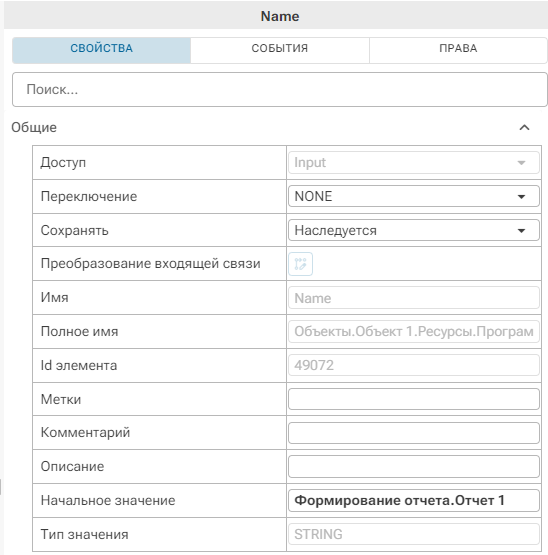
Task: Click the Начальное значение row label
Action: point(108,500)
